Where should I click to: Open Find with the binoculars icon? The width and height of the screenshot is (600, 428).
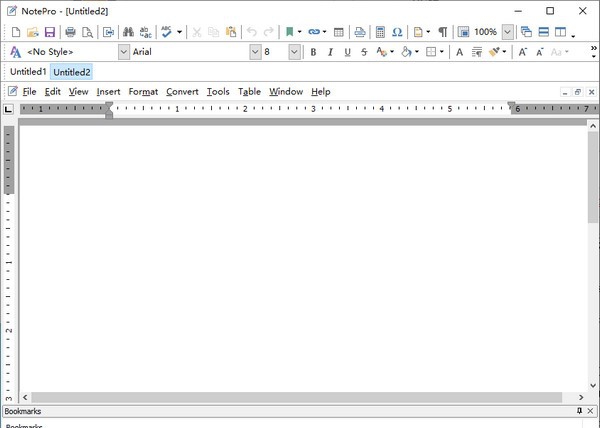click(x=128, y=32)
